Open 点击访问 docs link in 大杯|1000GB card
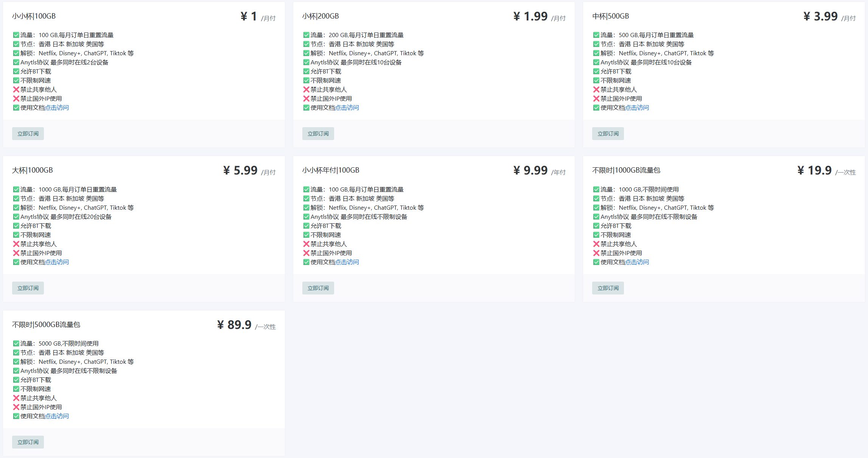Screen dimensions: 868x458 57,262
